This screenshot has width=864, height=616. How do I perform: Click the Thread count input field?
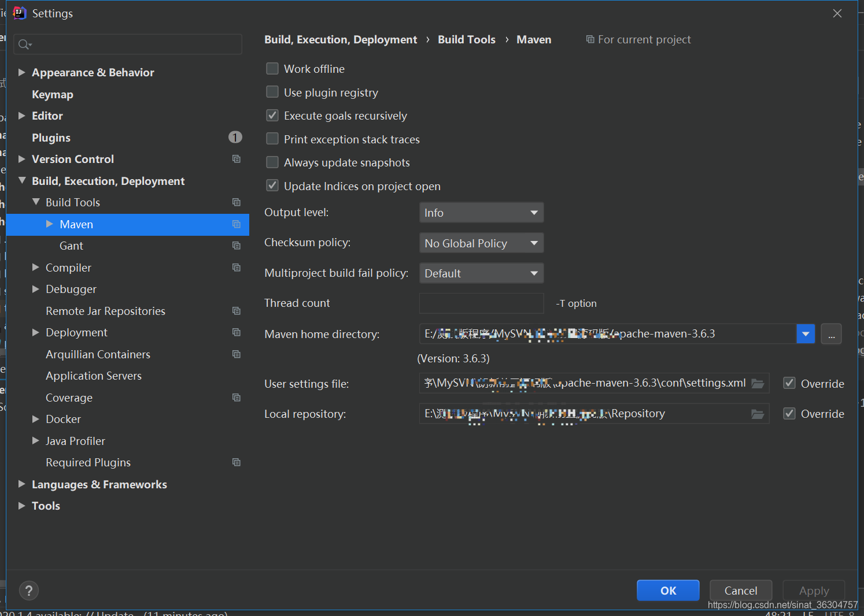pos(481,303)
